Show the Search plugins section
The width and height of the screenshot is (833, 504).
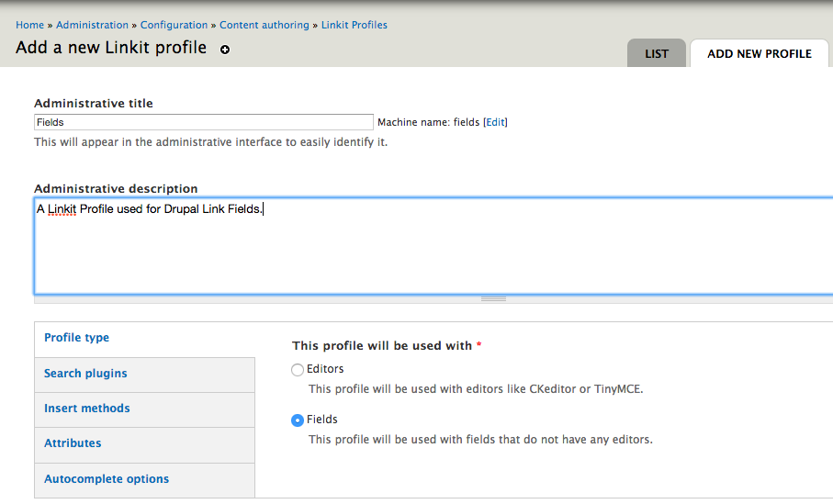click(x=85, y=374)
